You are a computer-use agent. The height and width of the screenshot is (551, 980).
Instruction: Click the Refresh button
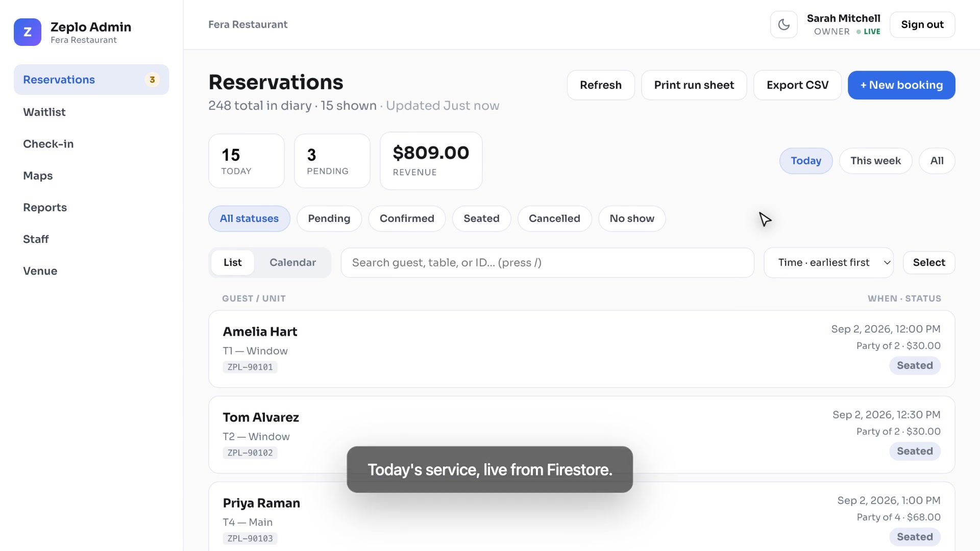click(x=601, y=85)
